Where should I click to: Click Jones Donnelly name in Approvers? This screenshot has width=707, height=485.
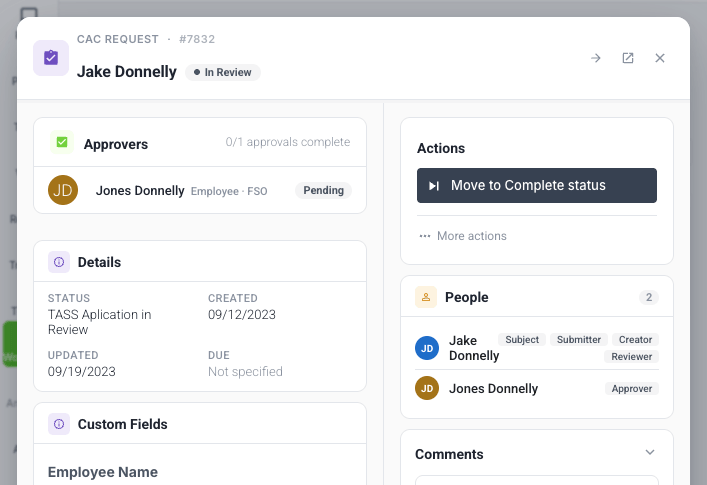(x=140, y=191)
